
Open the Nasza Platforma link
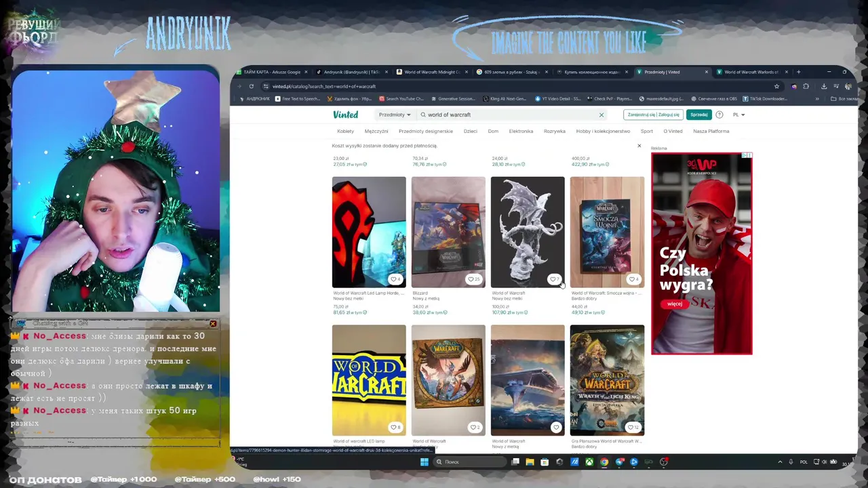(x=711, y=131)
